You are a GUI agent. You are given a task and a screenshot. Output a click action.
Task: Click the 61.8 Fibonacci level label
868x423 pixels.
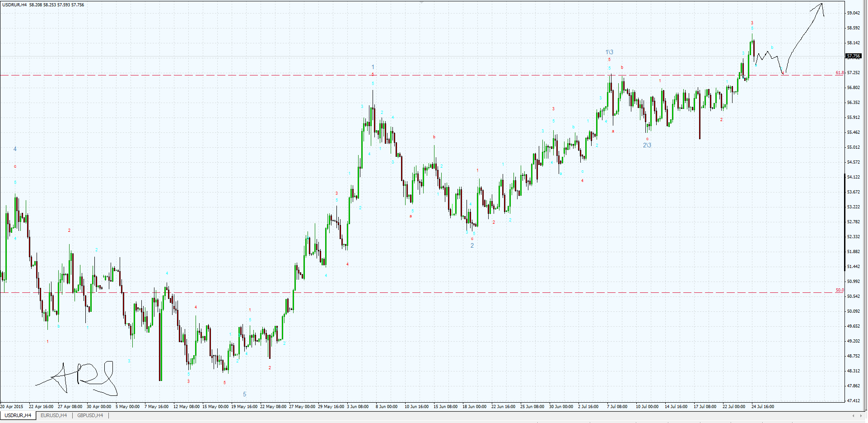tap(839, 73)
